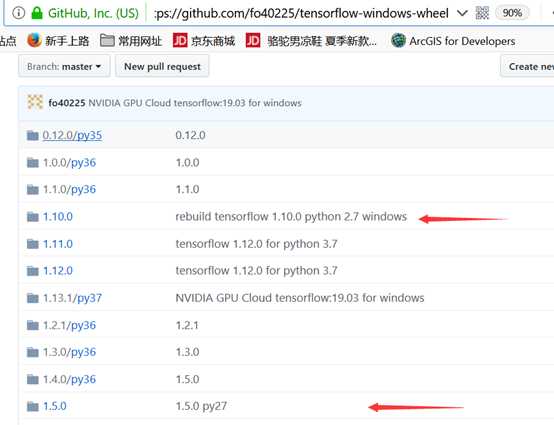Open the 1.2.1/py36 folder link
The width and height of the screenshot is (554, 425).
coord(69,325)
